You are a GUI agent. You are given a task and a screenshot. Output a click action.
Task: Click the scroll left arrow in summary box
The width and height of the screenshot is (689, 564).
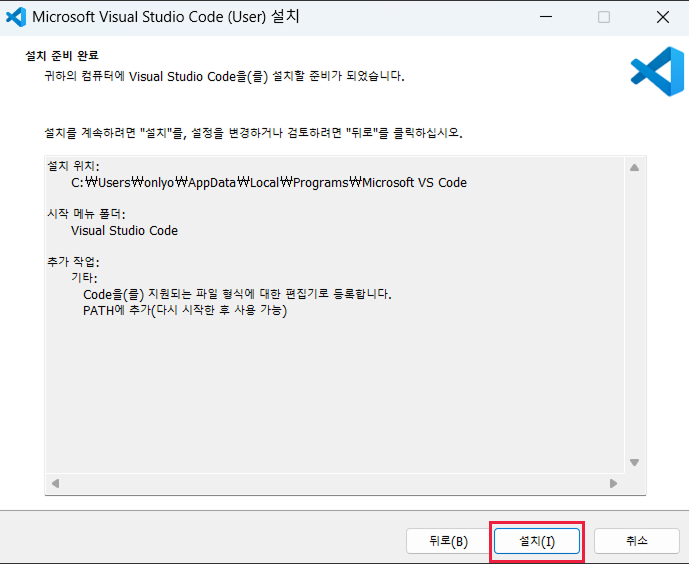pos(55,484)
